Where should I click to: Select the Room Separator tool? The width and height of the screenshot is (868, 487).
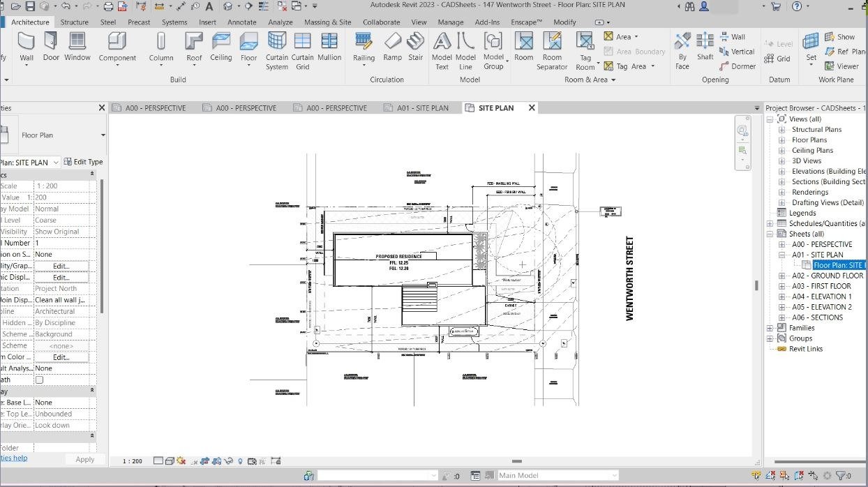coord(552,51)
